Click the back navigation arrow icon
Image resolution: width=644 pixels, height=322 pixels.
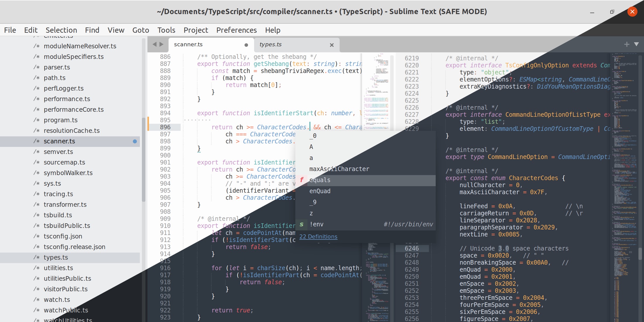coord(155,44)
